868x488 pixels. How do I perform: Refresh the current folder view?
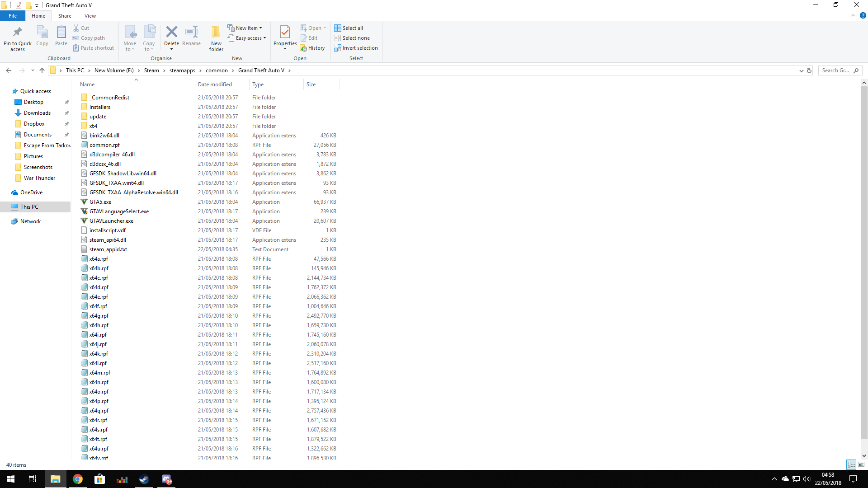[809, 70]
